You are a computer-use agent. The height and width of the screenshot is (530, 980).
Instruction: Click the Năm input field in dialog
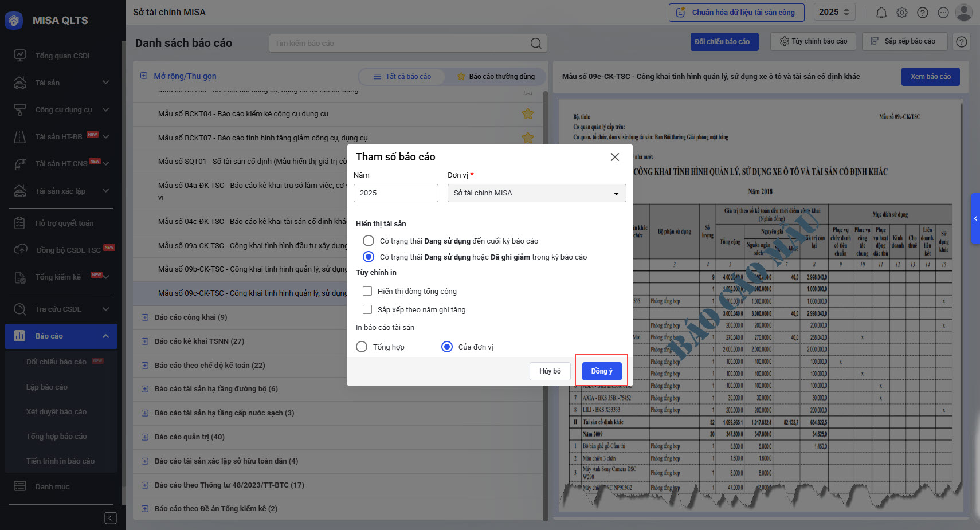pos(395,193)
